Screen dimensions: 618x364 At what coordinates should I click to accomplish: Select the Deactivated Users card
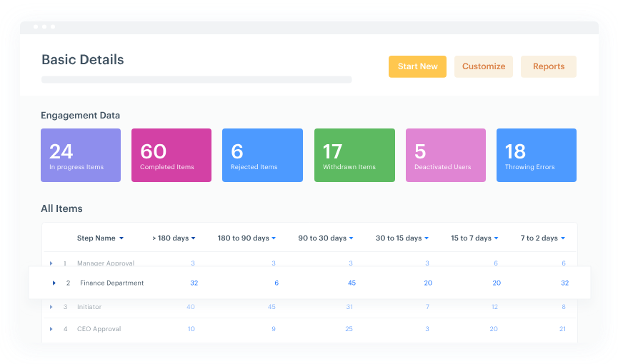tap(445, 155)
